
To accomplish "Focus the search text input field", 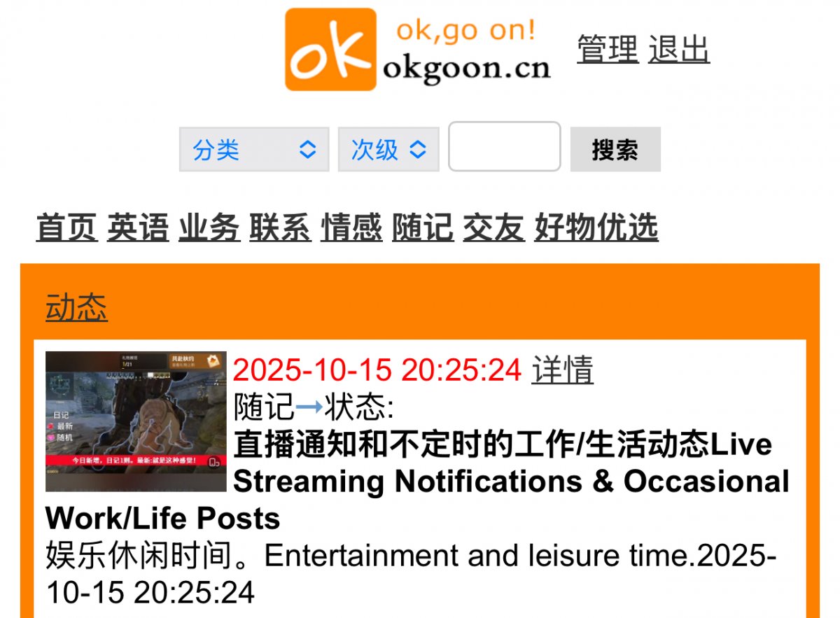I will [x=505, y=146].
